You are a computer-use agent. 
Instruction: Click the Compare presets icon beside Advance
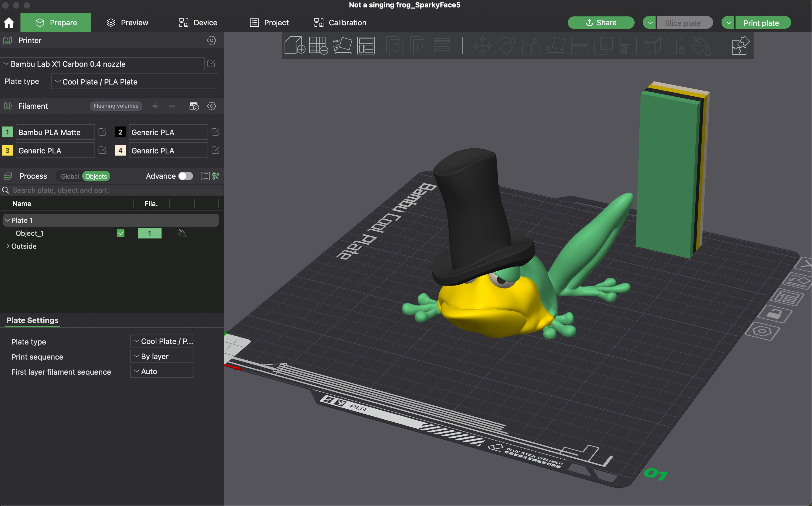pos(216,176)
